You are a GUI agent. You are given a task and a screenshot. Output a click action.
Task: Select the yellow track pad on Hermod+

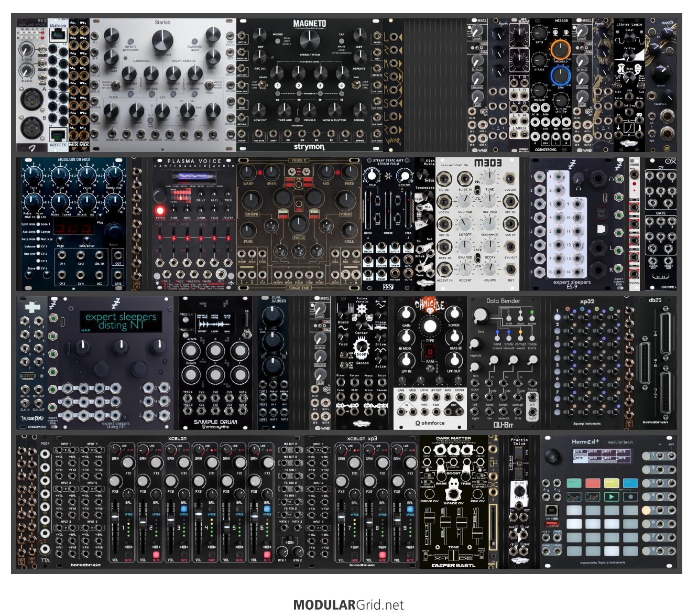pos(611,482)
